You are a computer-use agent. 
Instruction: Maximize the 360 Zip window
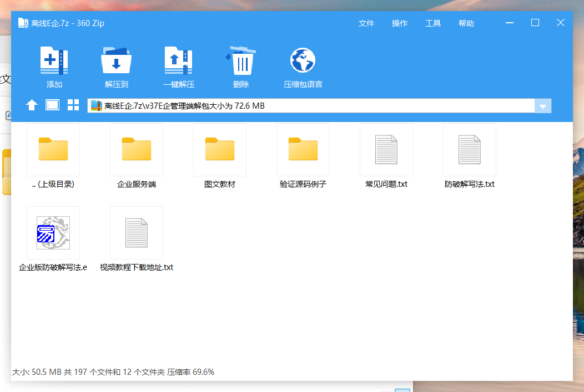tap(535, 23)
